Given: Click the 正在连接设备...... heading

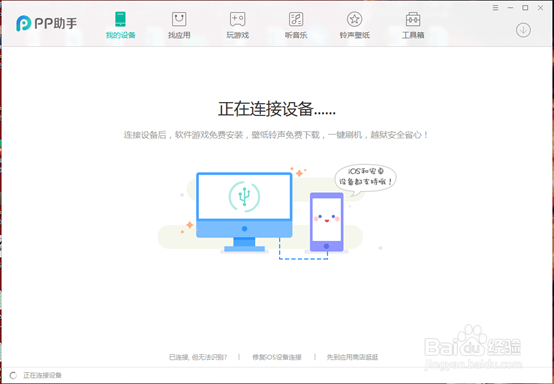Looking at the screenshot, I should point(277,109).
